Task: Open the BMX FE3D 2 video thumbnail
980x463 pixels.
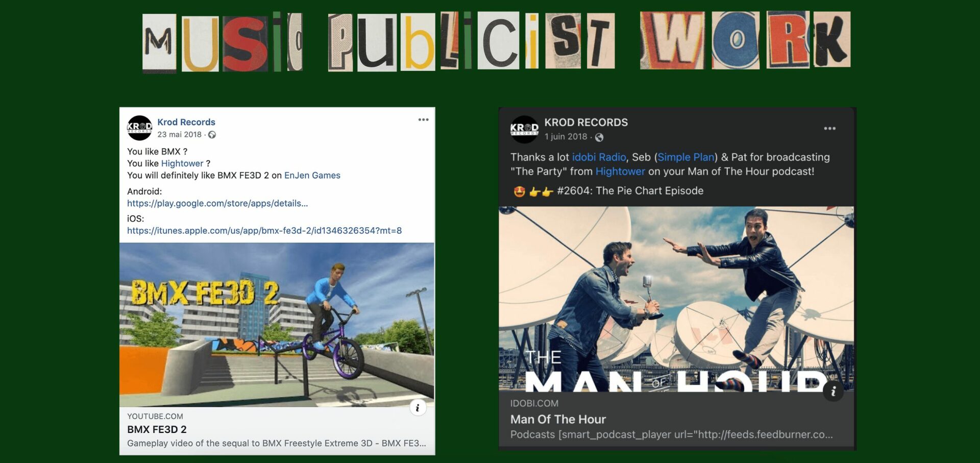Action: point(277,325)
